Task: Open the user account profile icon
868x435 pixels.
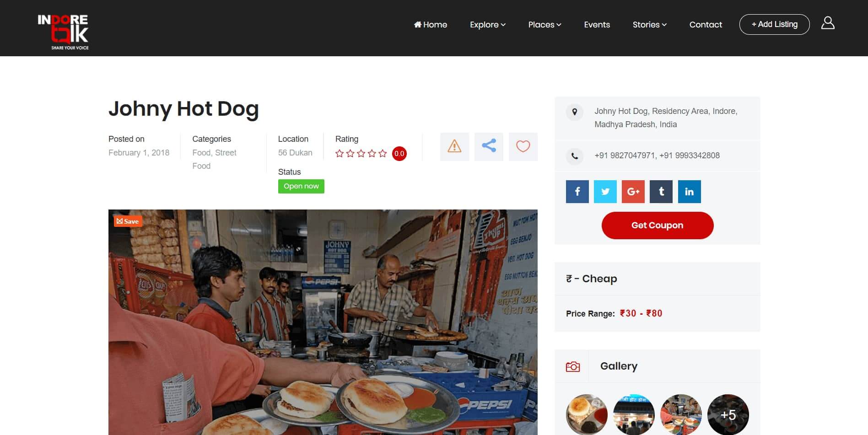Action: click(827, 23)
